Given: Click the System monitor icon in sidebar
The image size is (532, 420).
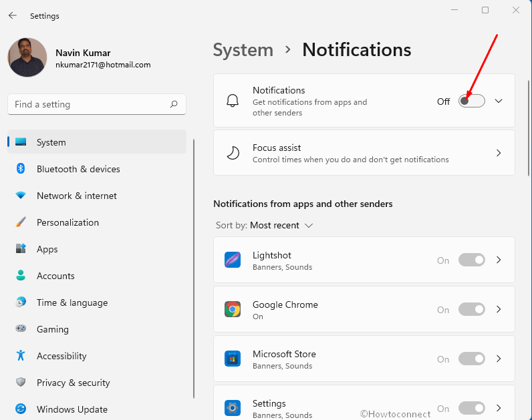Looking at the screenshot, I should tap(21, 142).
